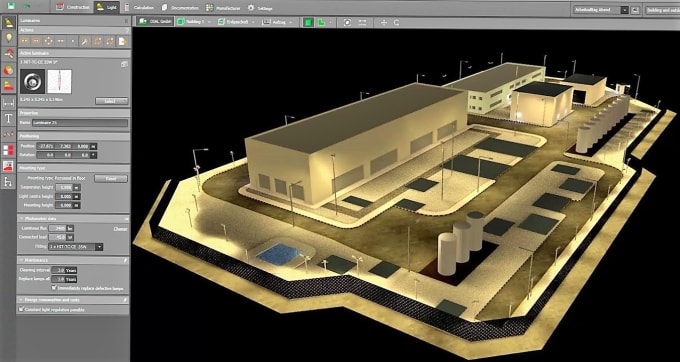The height and width of the screenshot is (362, 680).
Task: Click the DIAL GmbH project selector
Action: tap(155, 21)
